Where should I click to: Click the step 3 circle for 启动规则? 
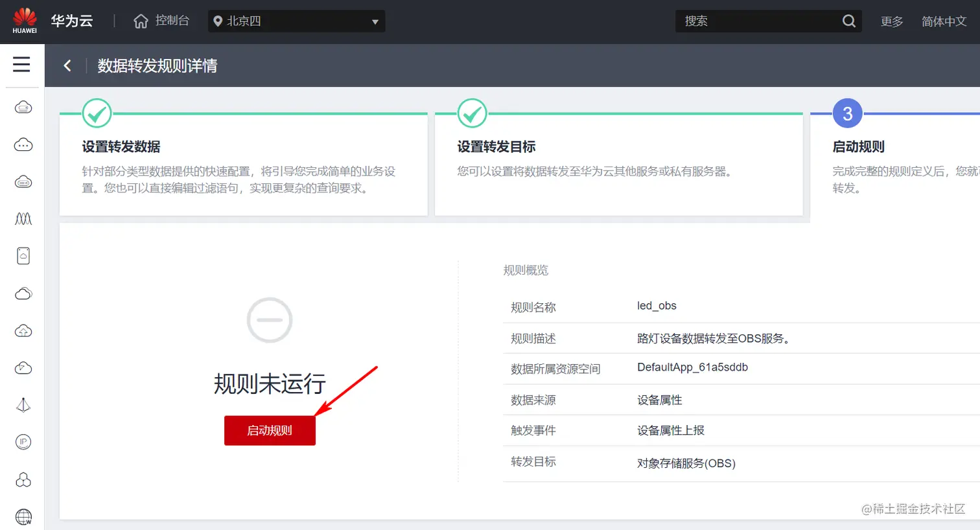[847, 114]
